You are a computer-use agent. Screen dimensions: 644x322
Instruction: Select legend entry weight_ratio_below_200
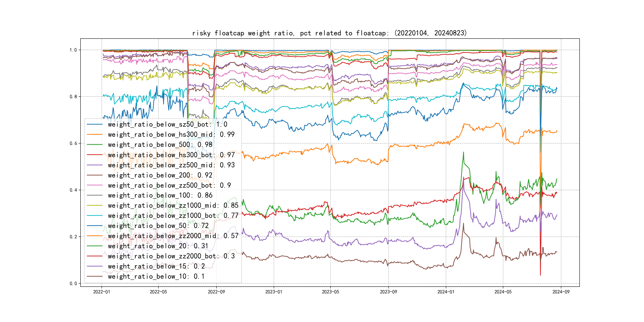coord(160,175)
